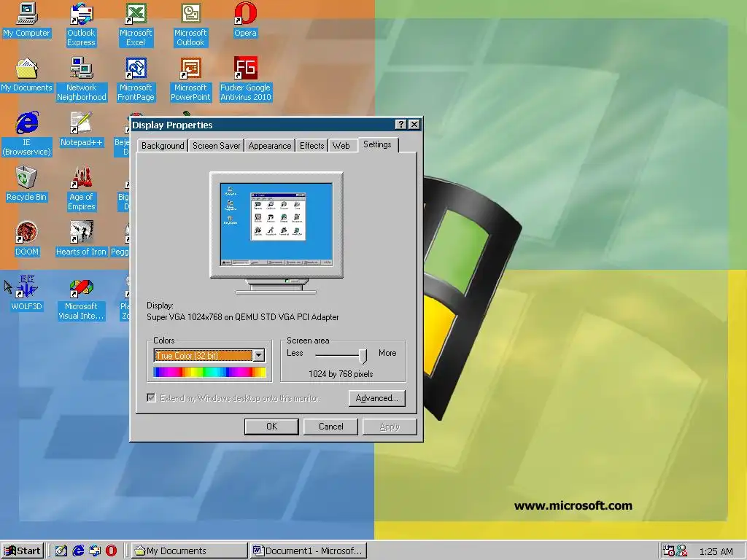The width and height of the screenshot is (747, 560).
Task: Switch to the Effects tab
Action: (311, 146)
